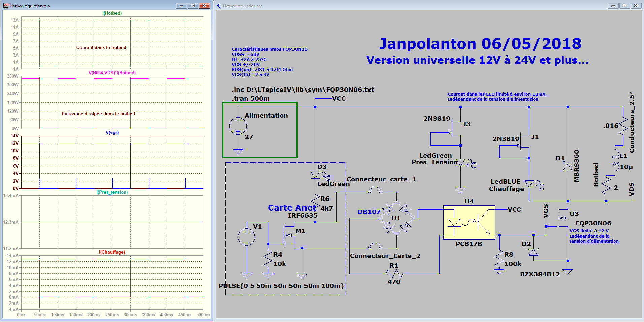Select the I(Pres_tension) trace label
The height and width of the screenshot is (322, 644).
(112, 192)
